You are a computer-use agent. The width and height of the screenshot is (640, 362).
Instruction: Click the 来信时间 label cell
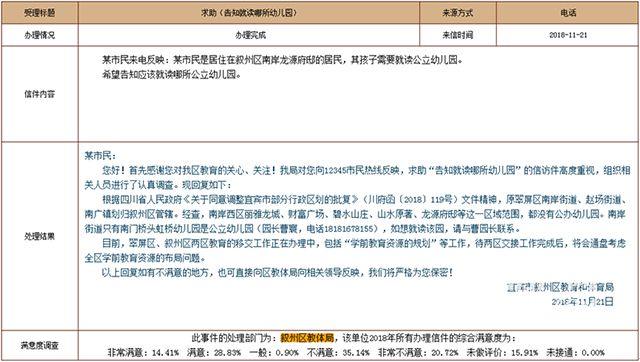coord(458,36)
